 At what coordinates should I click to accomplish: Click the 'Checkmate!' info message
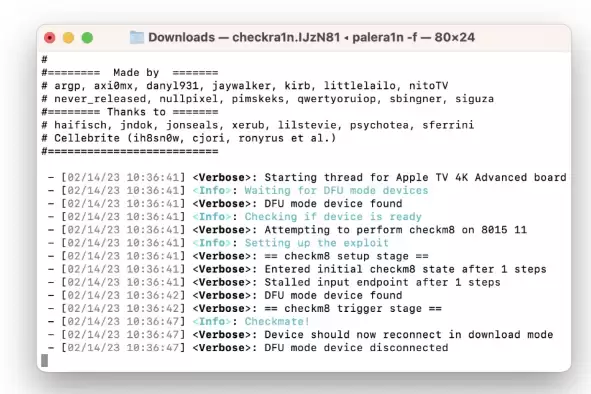(x=277, y=322)
